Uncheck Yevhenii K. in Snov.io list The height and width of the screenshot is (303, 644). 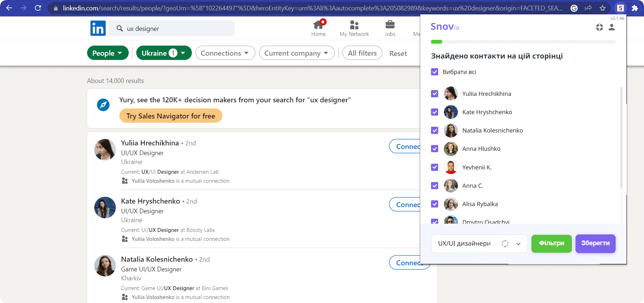[435, 167]
